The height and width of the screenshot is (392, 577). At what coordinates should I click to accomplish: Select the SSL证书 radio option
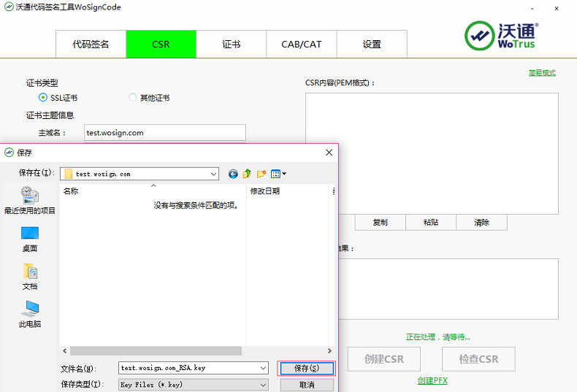[43, 98]
